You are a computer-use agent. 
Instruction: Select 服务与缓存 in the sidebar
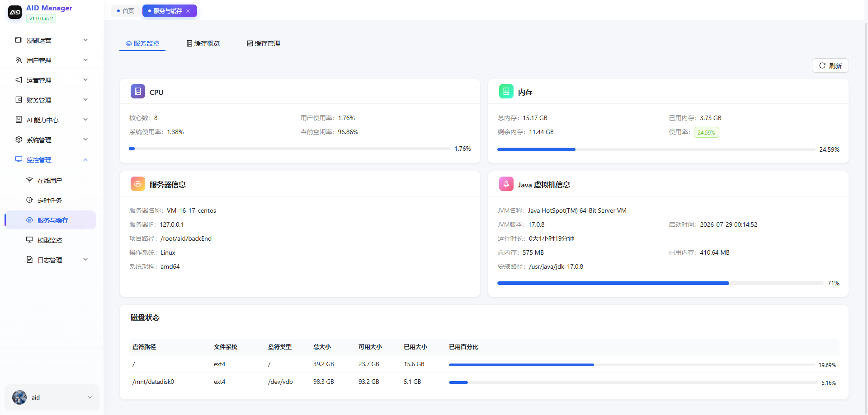click(x=50, y=220)
